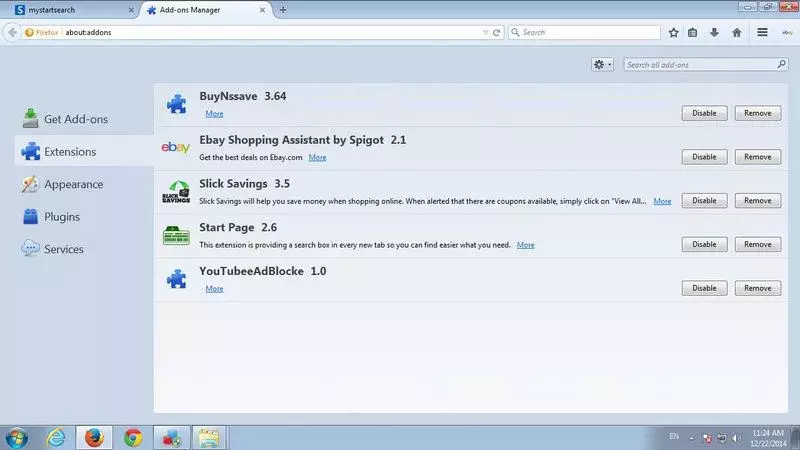Open a new tab with plus button
The width and height of the screenshot is (800, 450).
pos(283,10)
